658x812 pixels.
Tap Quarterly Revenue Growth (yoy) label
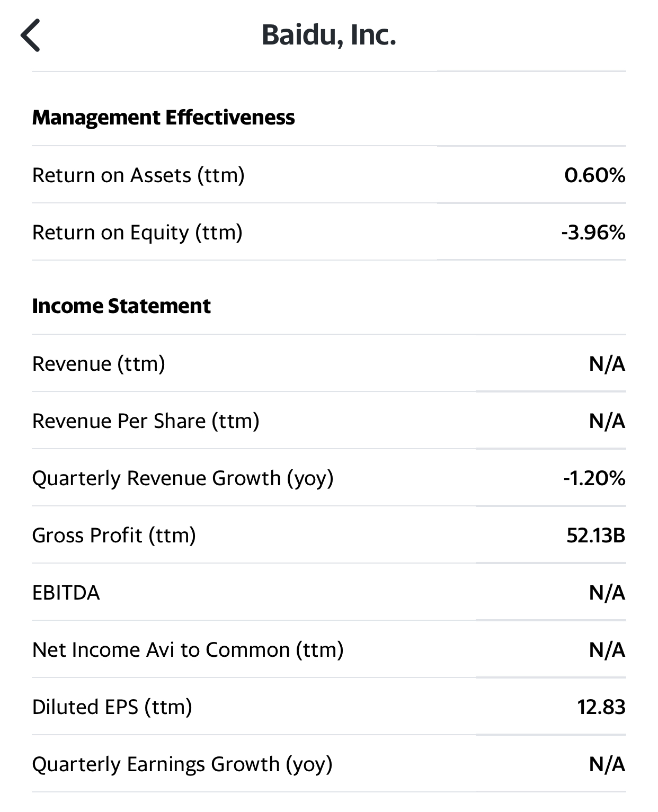click(183, 478)
